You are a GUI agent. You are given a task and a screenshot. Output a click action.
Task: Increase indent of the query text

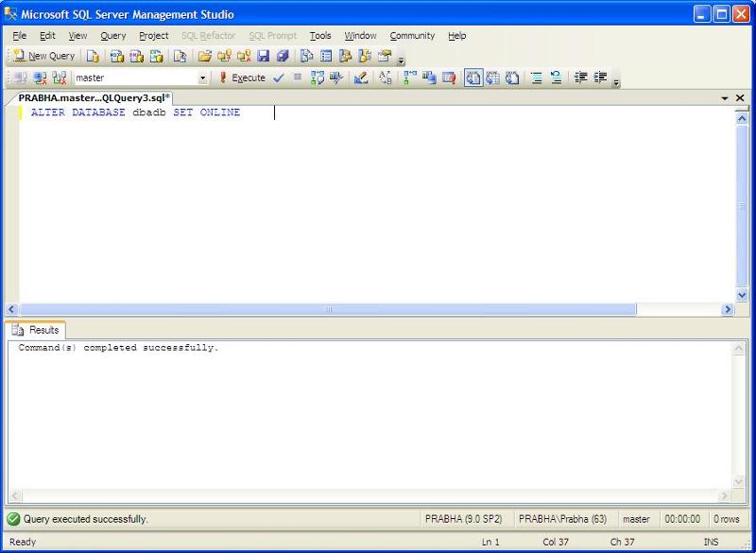pos(600,78)
